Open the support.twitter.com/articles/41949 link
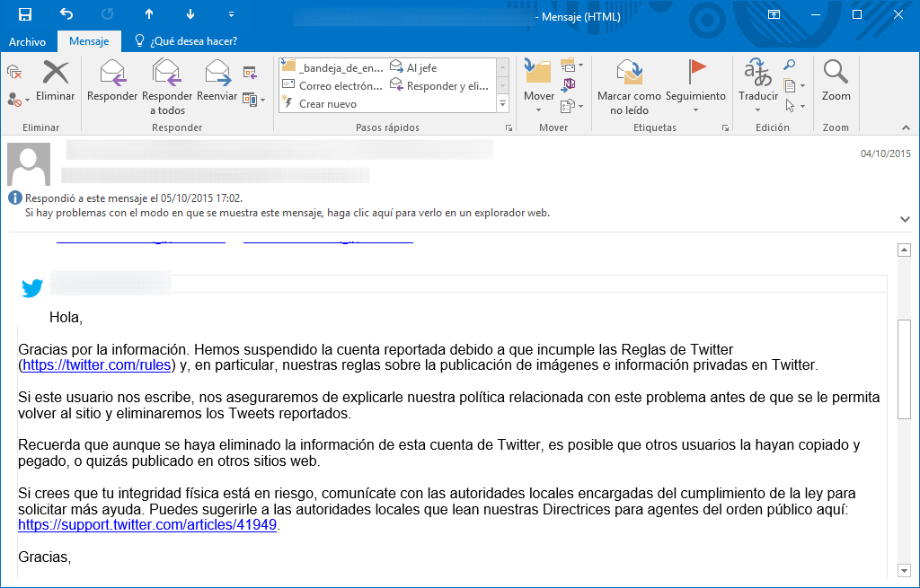The width and height of the screenshot is (920, 588). click(x=147, y=524)
